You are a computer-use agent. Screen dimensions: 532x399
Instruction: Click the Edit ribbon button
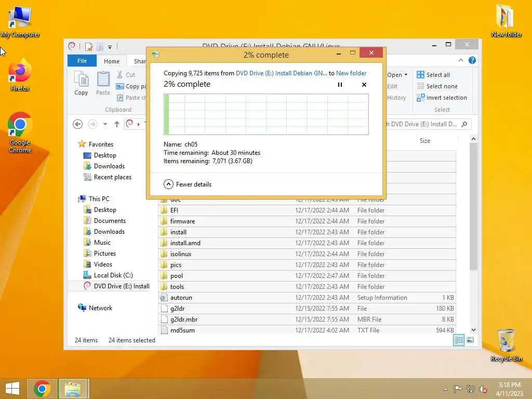coord(392,86)
